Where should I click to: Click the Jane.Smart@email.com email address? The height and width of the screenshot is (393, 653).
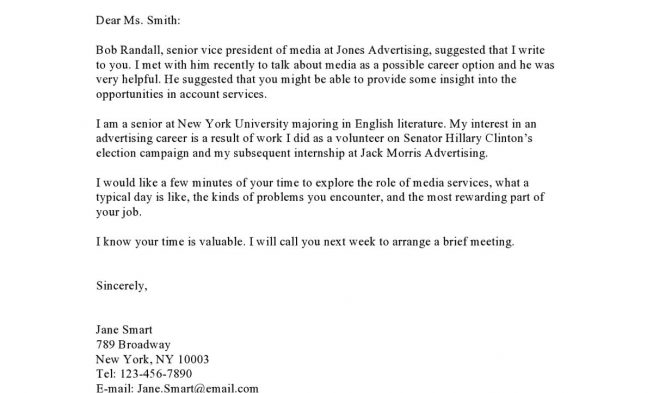(x=198, y=388)
